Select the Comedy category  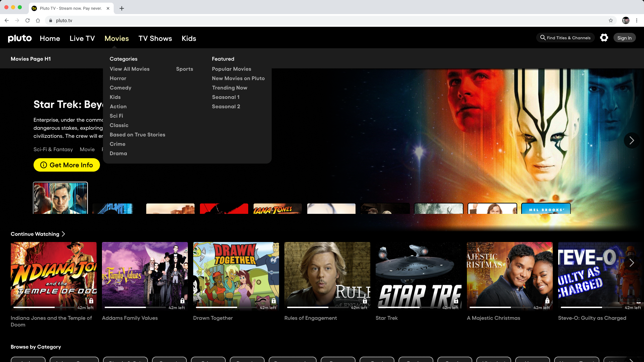click(120, 87)
